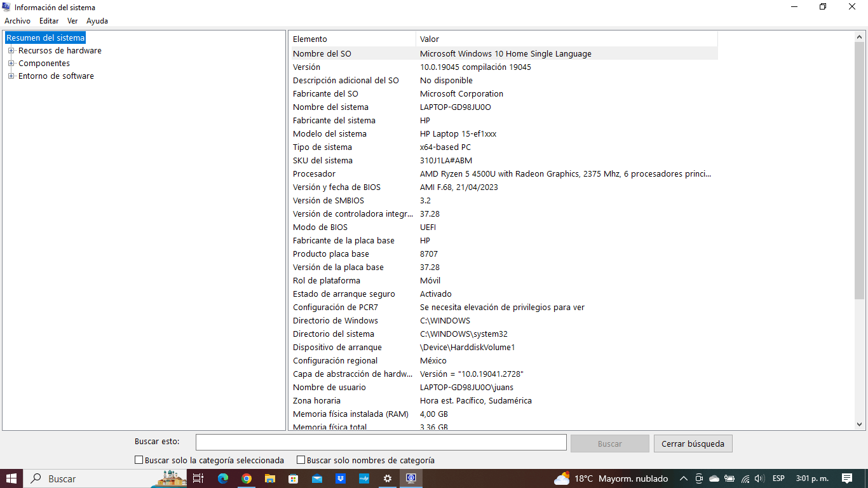Viewport: 868px width, 488px height.
Task: Open the clock showing 3:01 p. m.
Action: pyautogui.click(x=812, y=478)
